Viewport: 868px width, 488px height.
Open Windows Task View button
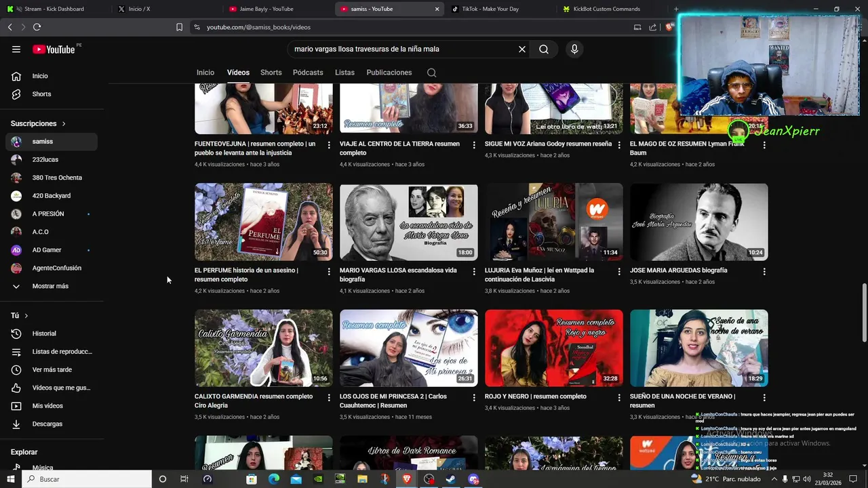click(x=184, y=479)
